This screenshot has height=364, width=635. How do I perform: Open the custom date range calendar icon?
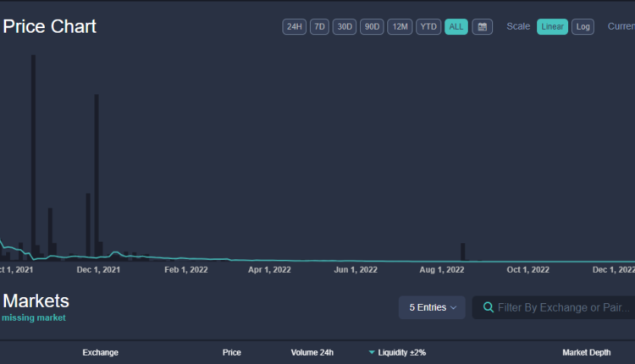pos(482,26)
